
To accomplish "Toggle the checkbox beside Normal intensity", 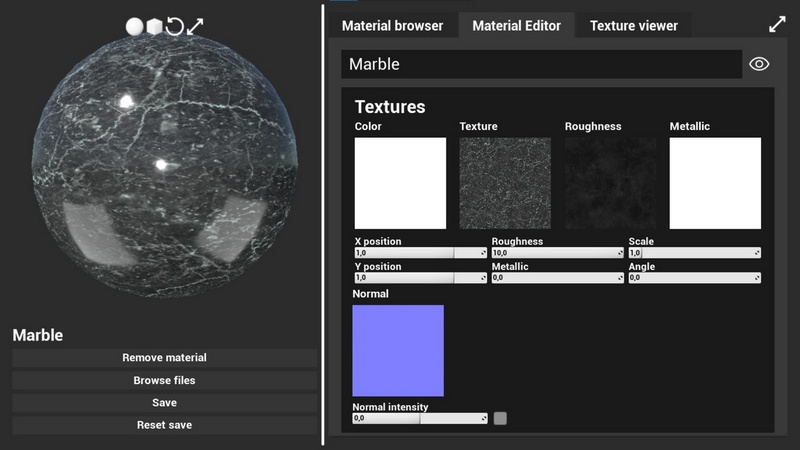I will click(500, 418).
